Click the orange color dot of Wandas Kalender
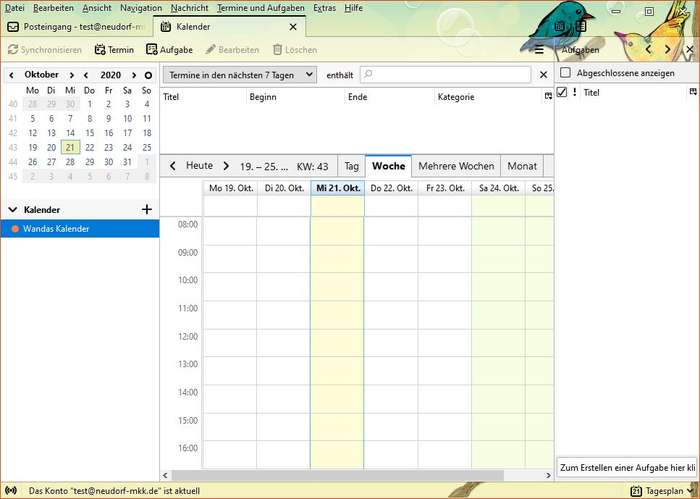This screenshot has height=499, width=700. tap(15, 229)
